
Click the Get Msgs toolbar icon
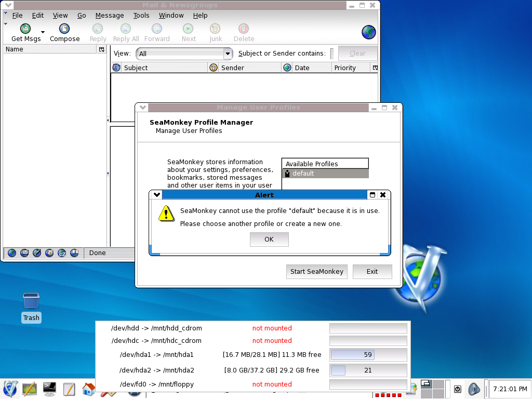[x=25, y=29]
